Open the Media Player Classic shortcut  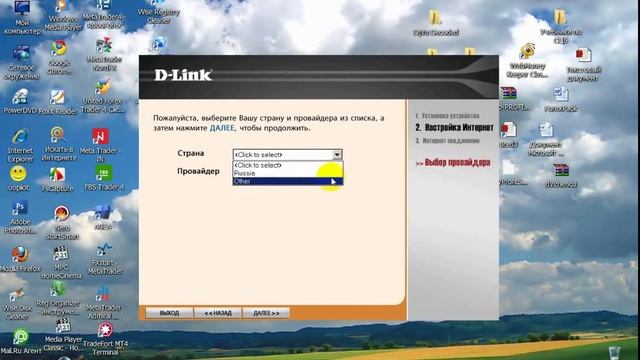(63, 336)
